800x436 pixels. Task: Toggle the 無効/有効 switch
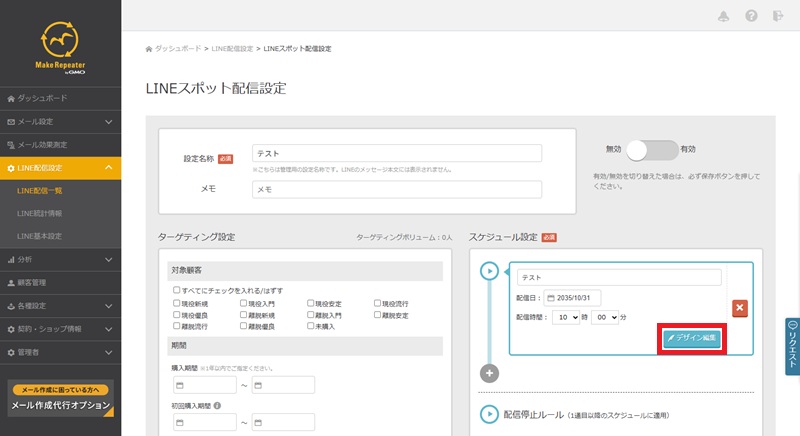tap(652, 150)
